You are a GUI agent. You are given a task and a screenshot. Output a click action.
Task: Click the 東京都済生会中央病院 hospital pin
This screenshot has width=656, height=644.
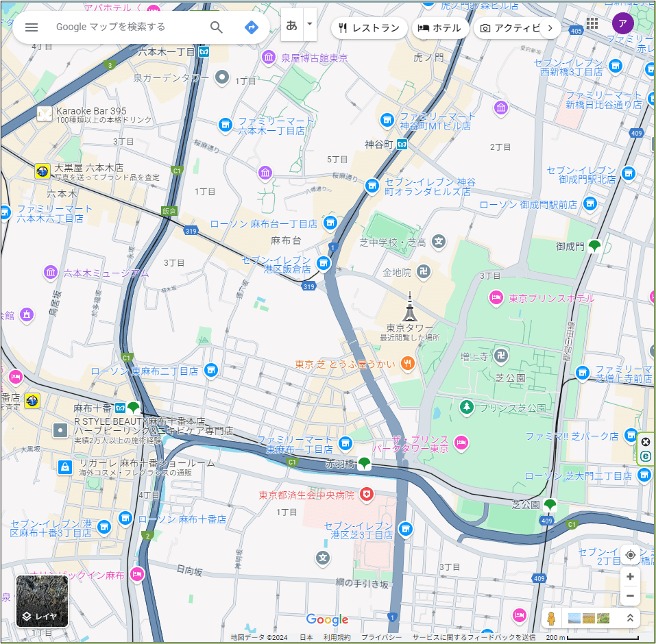367,495
